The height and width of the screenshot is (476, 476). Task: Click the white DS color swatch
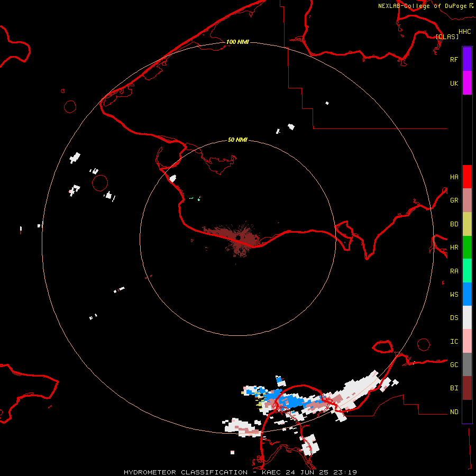tap(467, 317)
